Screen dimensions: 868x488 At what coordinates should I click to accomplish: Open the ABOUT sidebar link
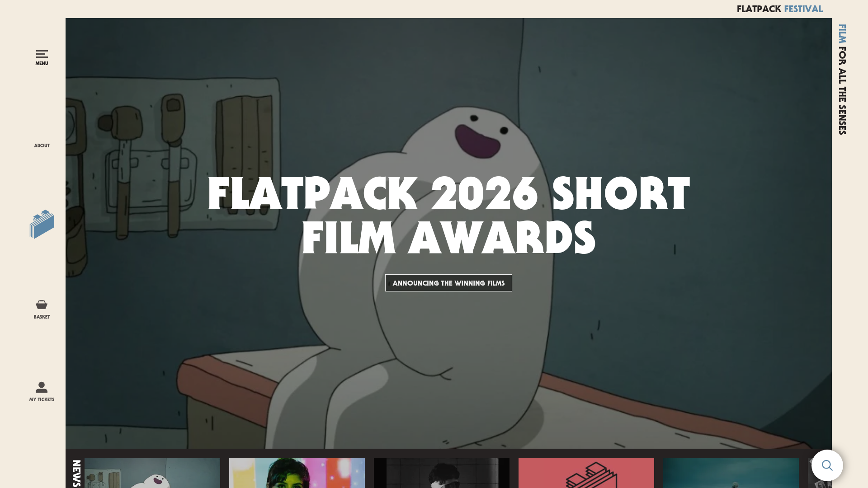point(42,145)
